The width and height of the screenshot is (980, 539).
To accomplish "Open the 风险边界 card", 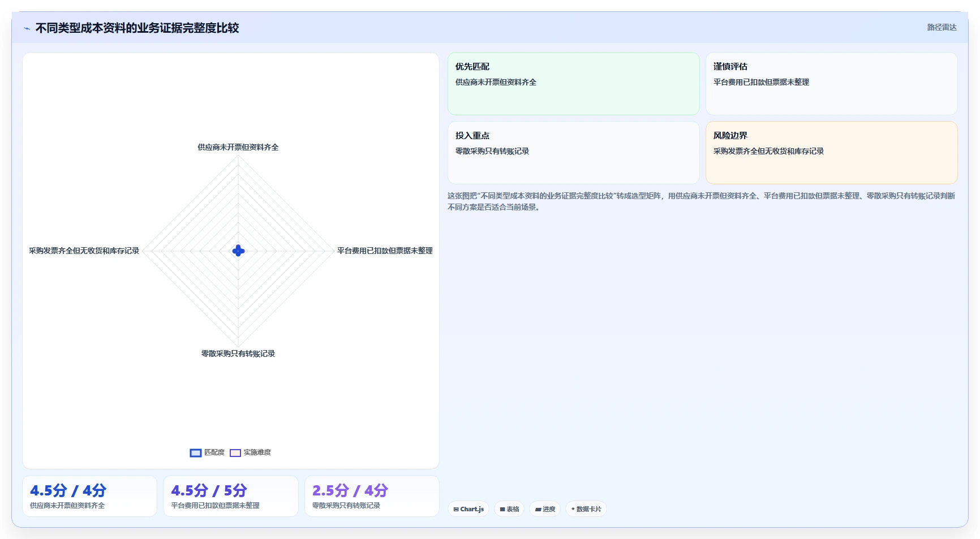I will pos(832,153).
